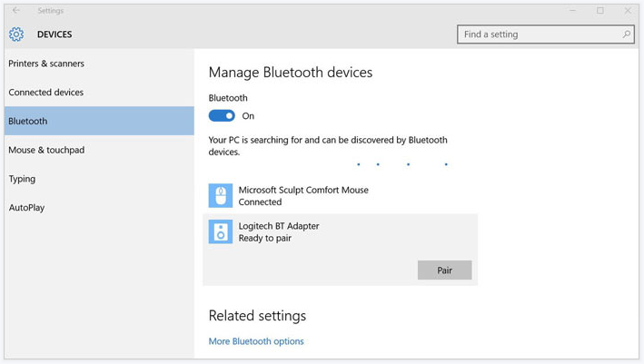The image size is (644, 364).
Task: Open the More Bluetooth options link
Action: tap(256, 341)
